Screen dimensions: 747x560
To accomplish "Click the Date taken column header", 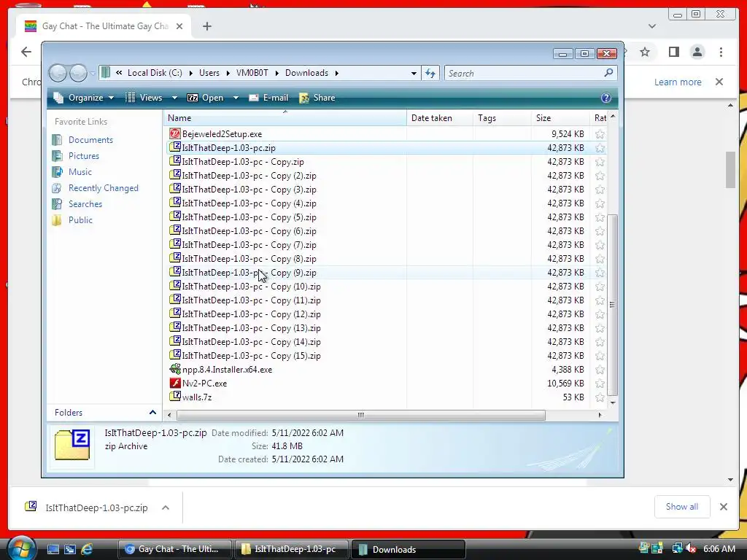I will tap(440, 118).
